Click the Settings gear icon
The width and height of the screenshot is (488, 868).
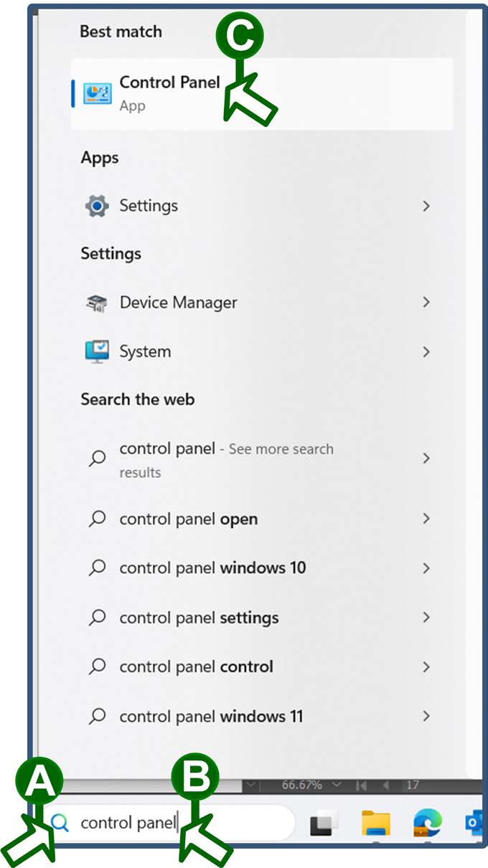pyautogui.click(x=97, y=206)
